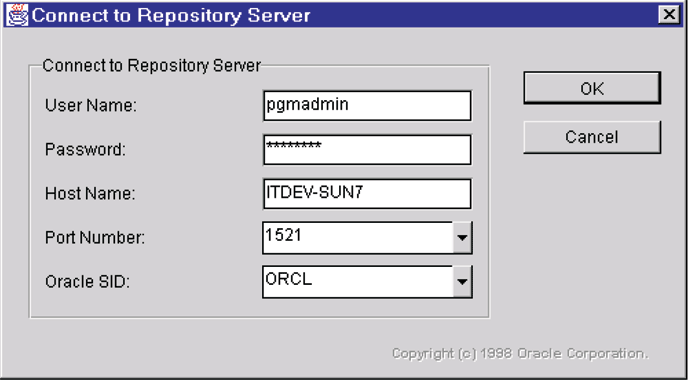688x380 pixels.
Task: Expand the Port Number dropdown arrow
Action: [x=462, y=237]
